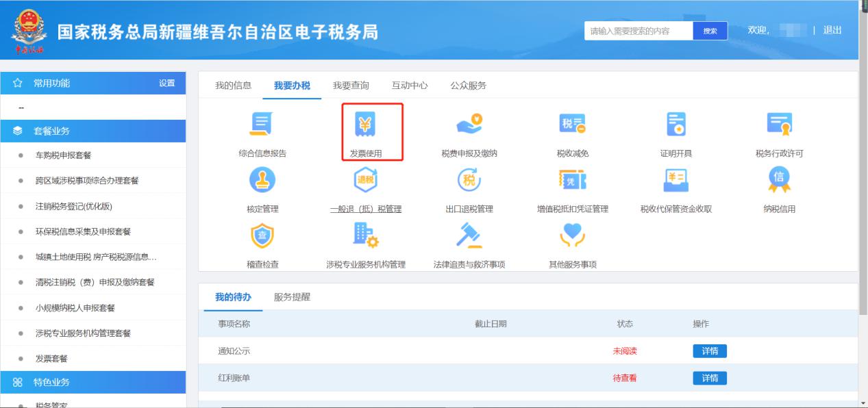Click the 红利账单 row name
Image resolution: width=868 pixels, height=408 pixels.
(234, 378)
